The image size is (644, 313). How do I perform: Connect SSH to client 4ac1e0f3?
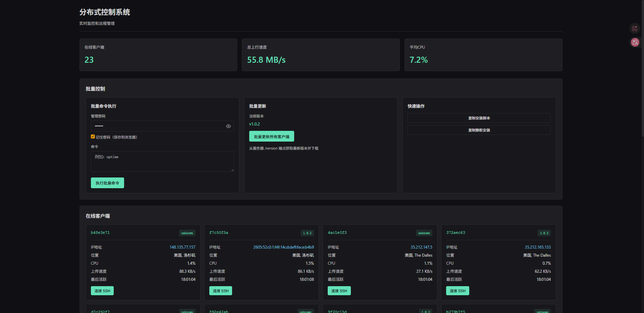(x=339, y=291)
